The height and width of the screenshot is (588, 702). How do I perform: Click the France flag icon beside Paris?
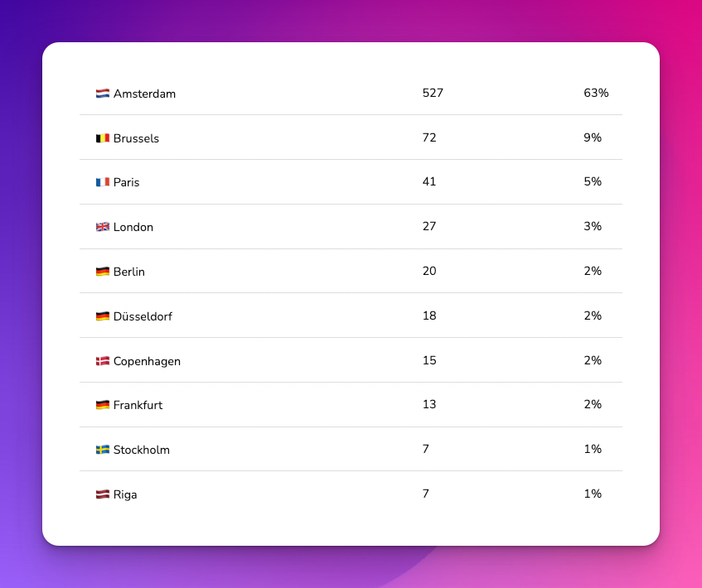(103, 182)
